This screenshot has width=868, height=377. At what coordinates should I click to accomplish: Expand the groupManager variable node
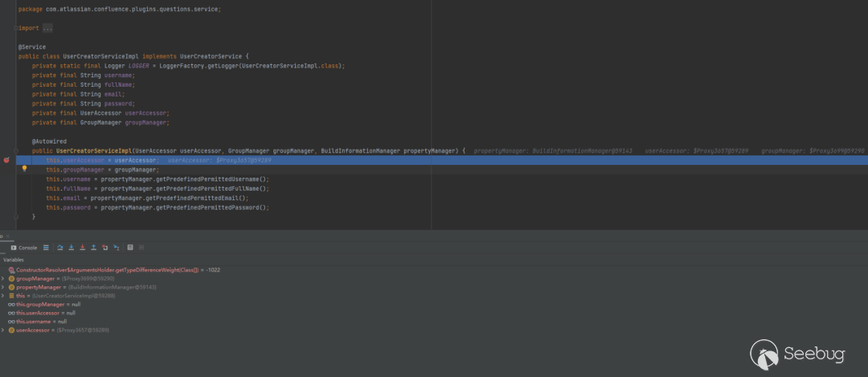2,278
